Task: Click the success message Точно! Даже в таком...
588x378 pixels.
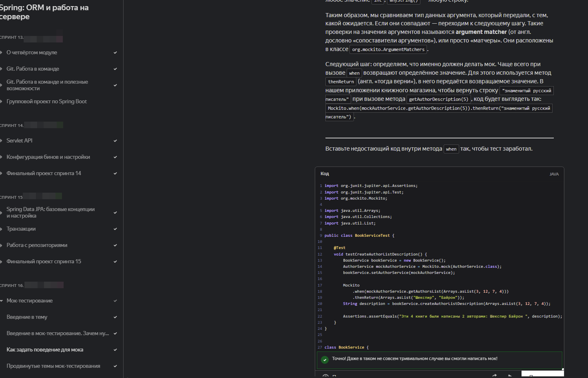Action: [x=415, y=359]
